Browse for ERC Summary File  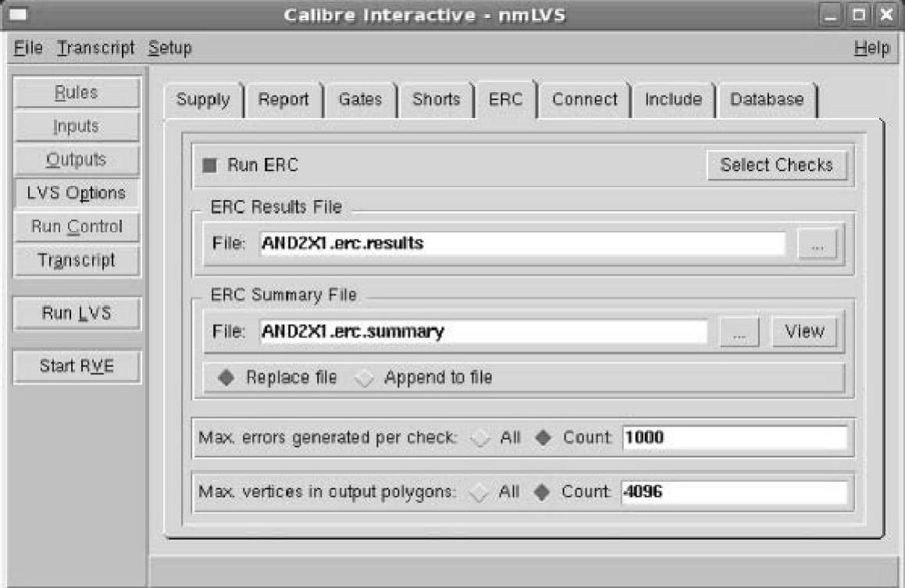pyautogui.click(x=739, y=333)
